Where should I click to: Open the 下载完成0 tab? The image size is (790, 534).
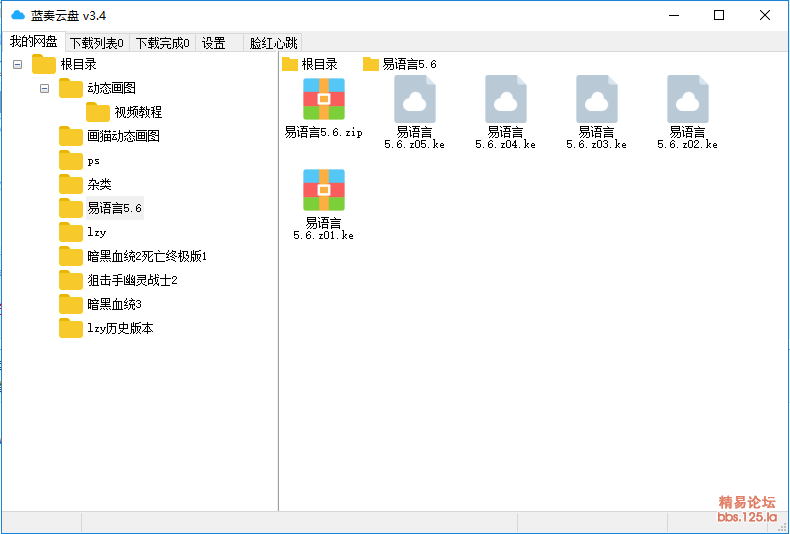(162, 43)
